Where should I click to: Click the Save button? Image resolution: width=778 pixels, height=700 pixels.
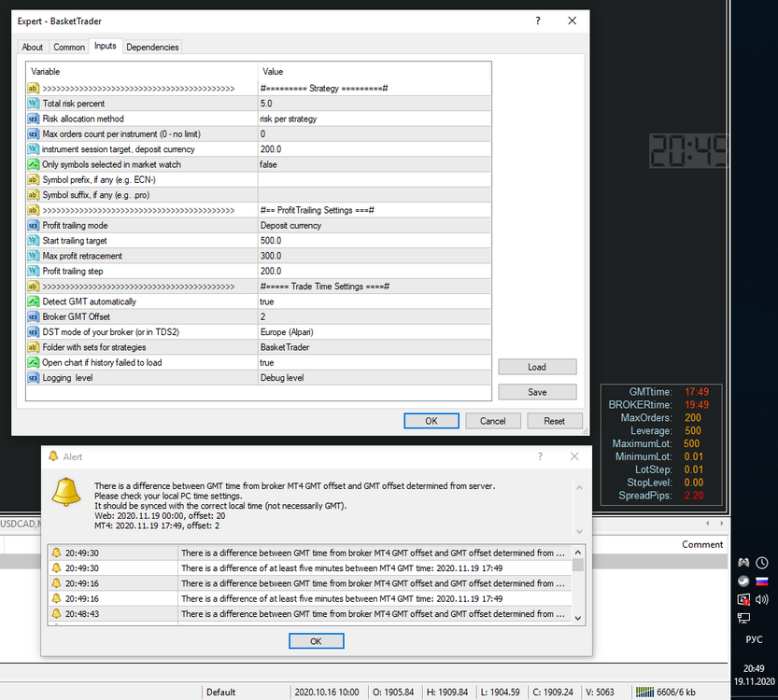coord(537,392)
